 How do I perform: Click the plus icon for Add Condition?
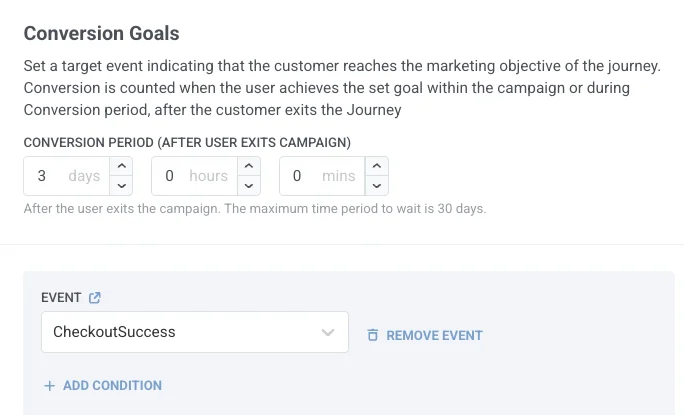click(x=49, y=385)
